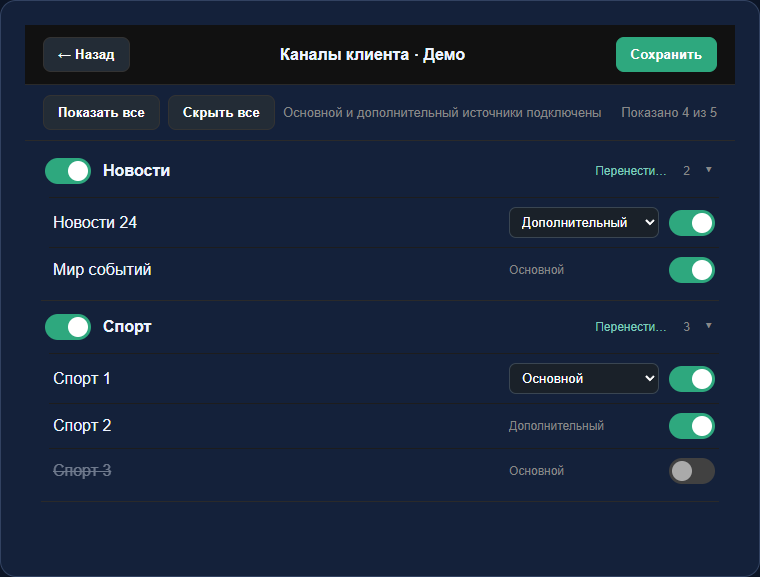The image size is (760, 577).
Task: Click the Каналы клиента · Демо title
Action: (372, 54)
